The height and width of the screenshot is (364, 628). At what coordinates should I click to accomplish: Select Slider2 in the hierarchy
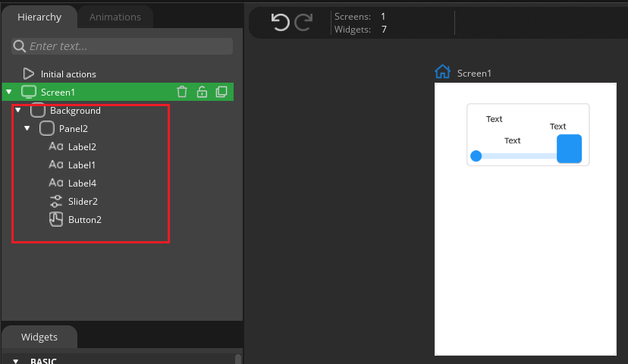[x=83, y=202]
